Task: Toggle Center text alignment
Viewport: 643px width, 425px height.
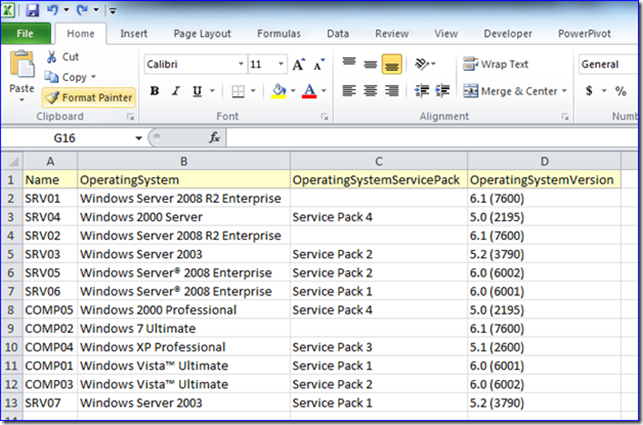Action: [370, 91]
